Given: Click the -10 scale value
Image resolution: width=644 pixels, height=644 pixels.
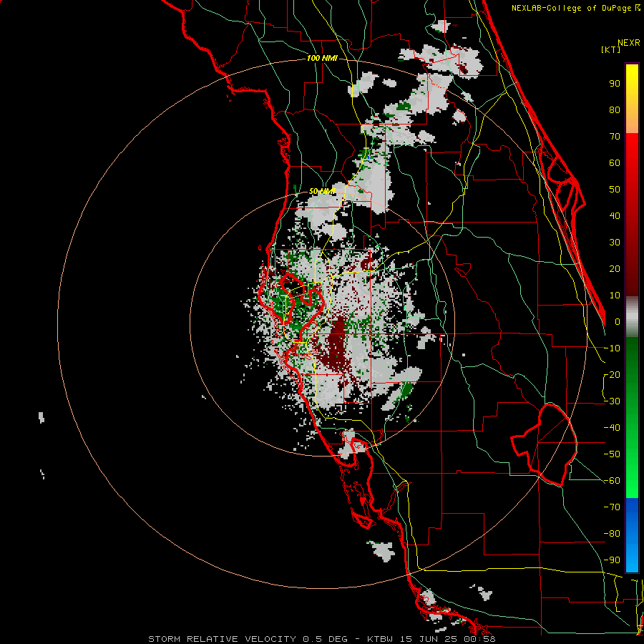Looking at the screenshot, I should pos(612,348).
